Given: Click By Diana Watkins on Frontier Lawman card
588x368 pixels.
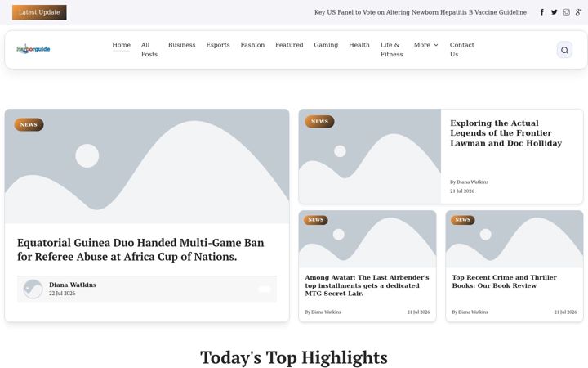Looking at the screenshot, I should click(469, 182).
